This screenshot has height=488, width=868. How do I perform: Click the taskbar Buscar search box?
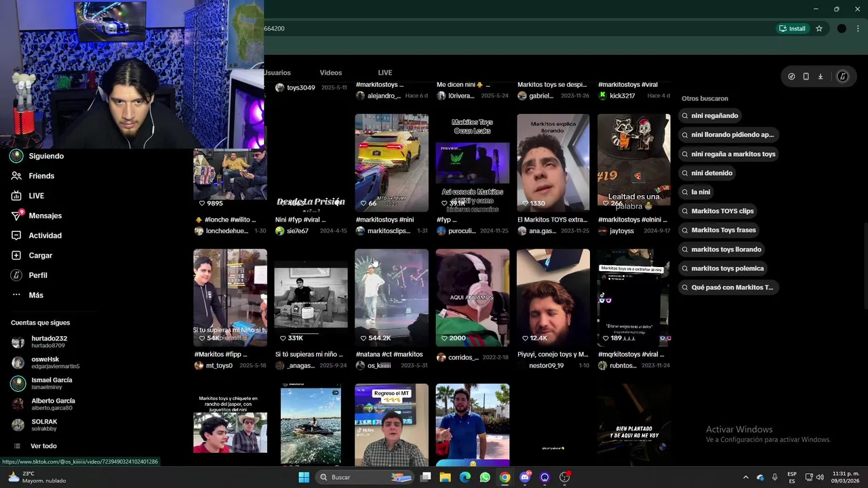[x=365, y=477]
